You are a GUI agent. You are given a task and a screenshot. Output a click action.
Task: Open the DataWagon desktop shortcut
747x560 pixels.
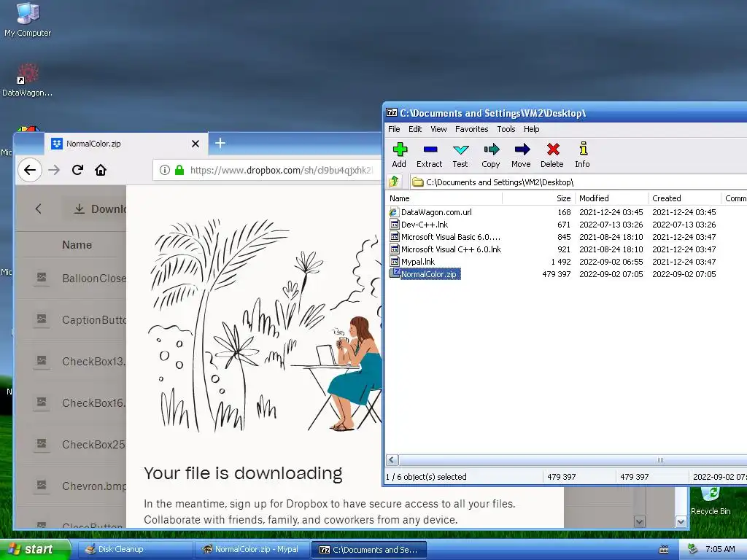tap(28, 80)
